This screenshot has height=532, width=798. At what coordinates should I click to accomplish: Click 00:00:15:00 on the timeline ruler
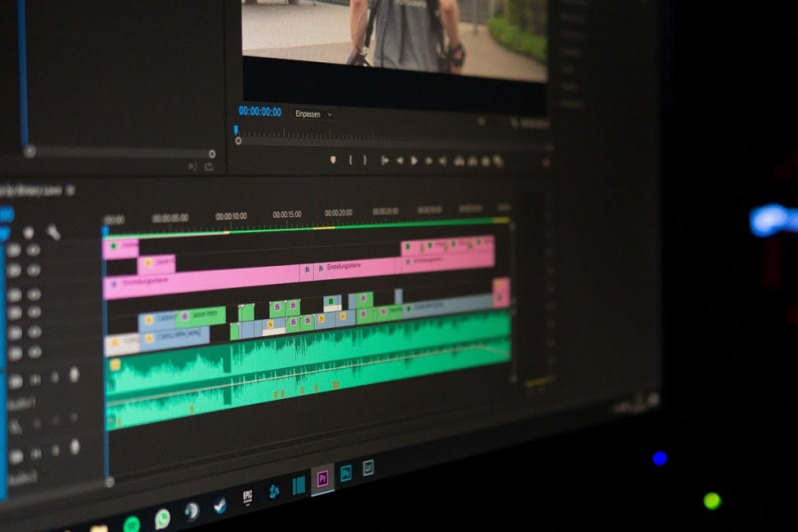tap(287, 215)
